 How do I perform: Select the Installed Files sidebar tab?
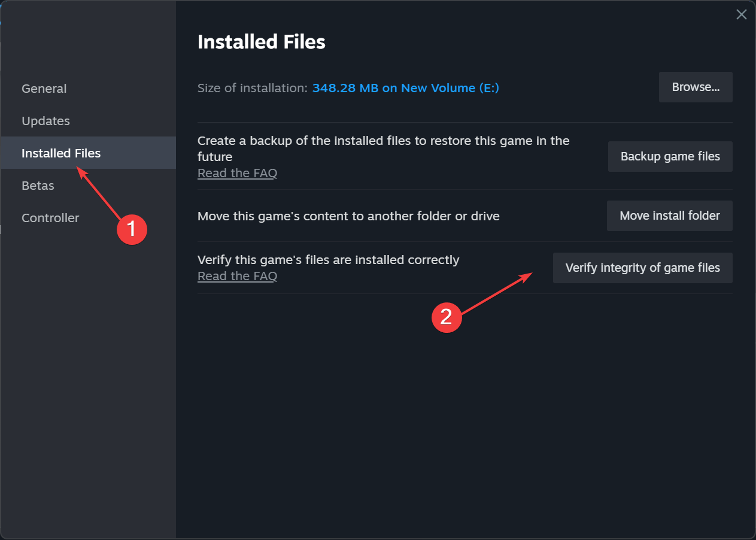tap(89, 153)
